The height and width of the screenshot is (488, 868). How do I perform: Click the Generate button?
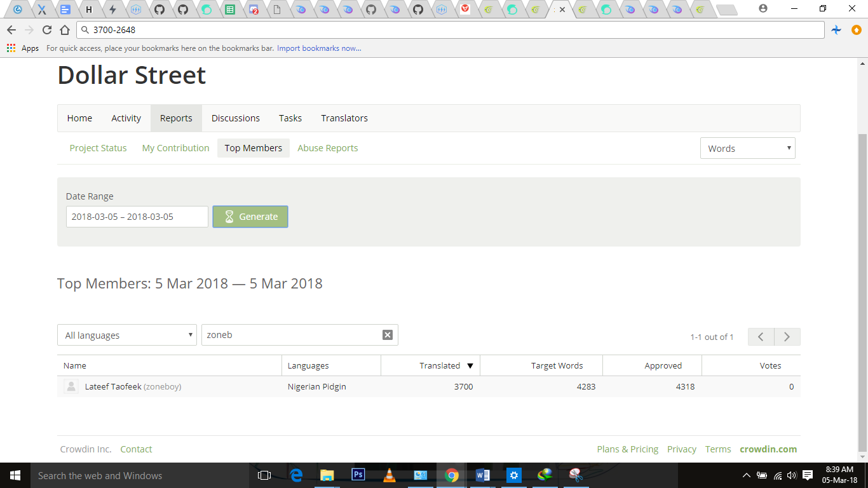click(250, 217)
